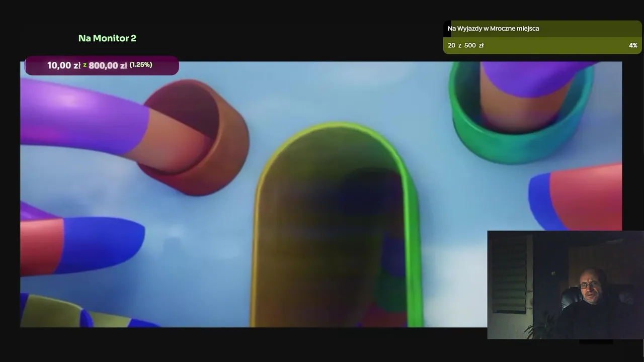The width and height of the screenshot is (644, 362).
Task: Click the '(1.25%)' percentage text
Action: tap(141, 65)
